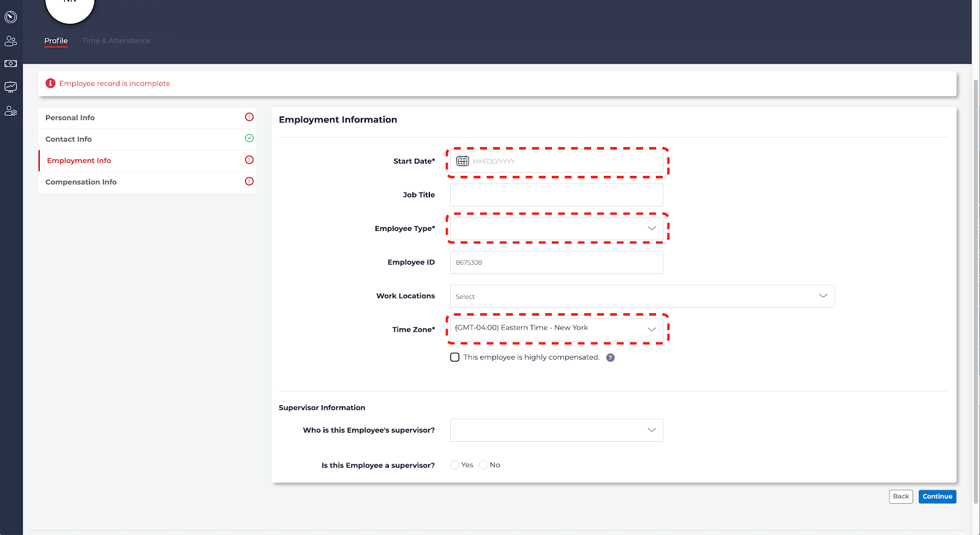The width and height of the screenshot is (980, 535).
Task: Expand the Work Locations dropdown
Action: click(641, 296)
